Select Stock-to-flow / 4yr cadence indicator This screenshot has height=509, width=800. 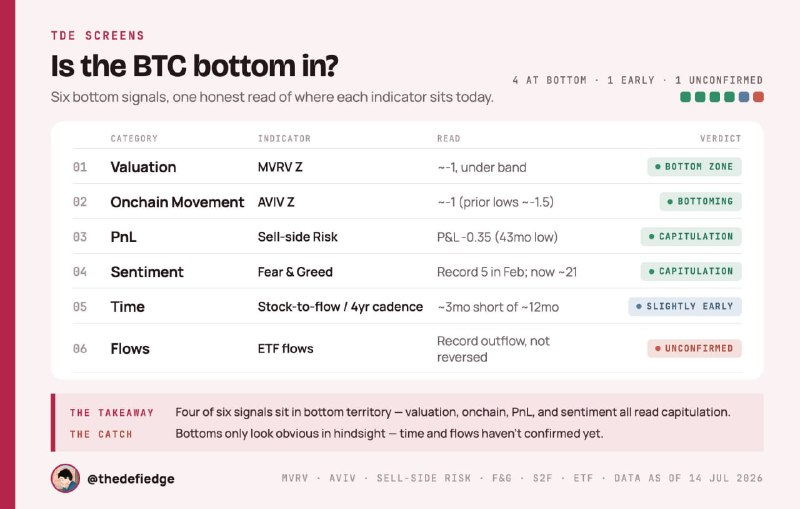(340, 307)
